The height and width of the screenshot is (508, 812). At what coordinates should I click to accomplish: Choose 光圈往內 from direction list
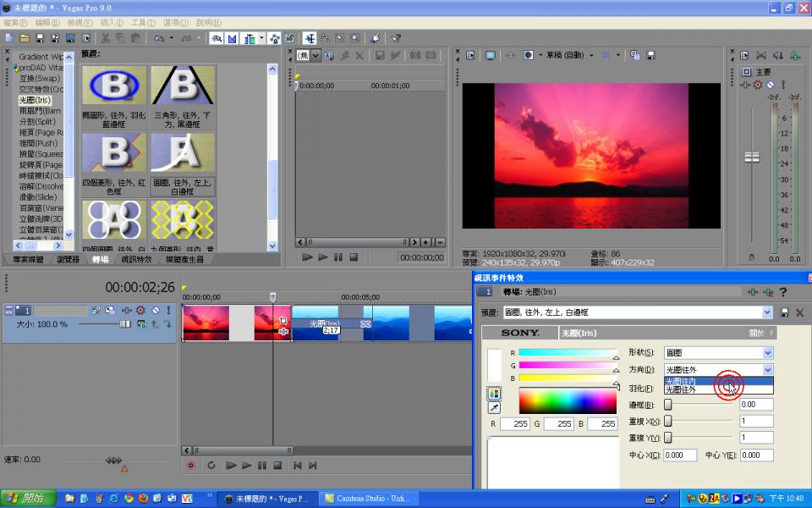pos(694,381)
